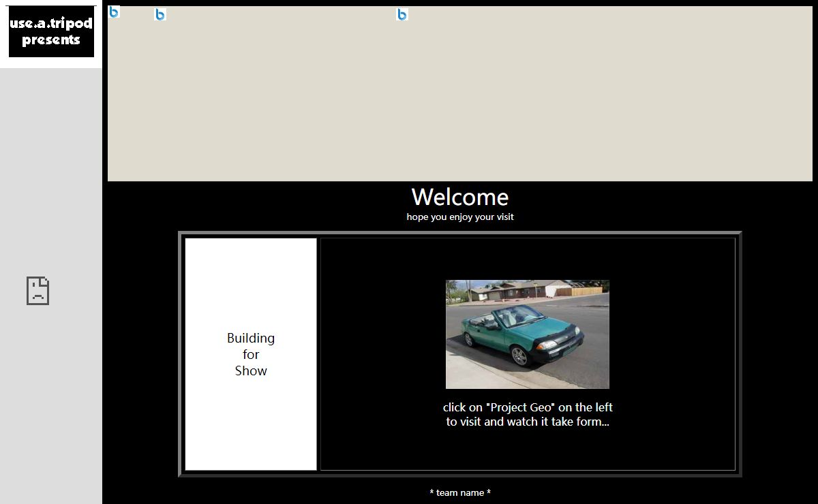Click the "use.a.tripod presents" logo

[51, 31]
